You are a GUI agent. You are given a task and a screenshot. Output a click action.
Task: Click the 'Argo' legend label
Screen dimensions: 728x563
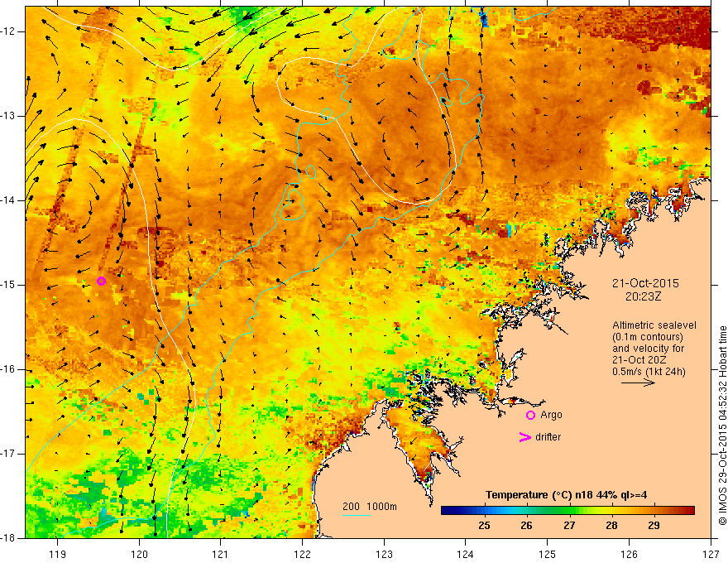[x=551, y=415]
